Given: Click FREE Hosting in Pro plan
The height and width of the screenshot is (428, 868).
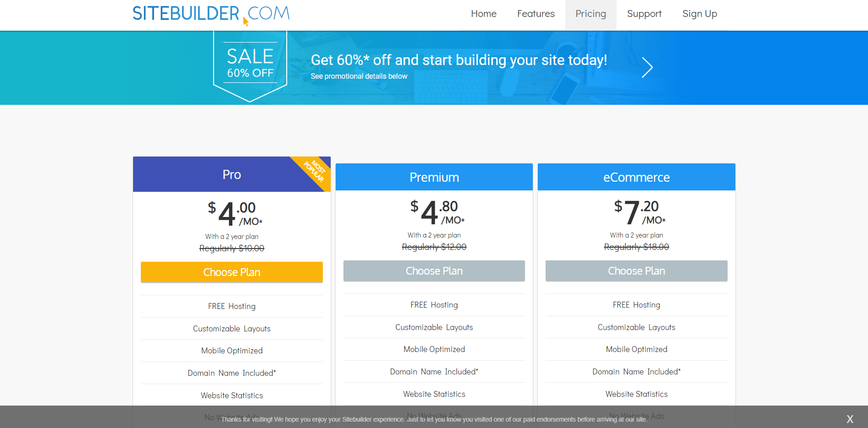Looking at the screenshot, I should click(232, 306).
